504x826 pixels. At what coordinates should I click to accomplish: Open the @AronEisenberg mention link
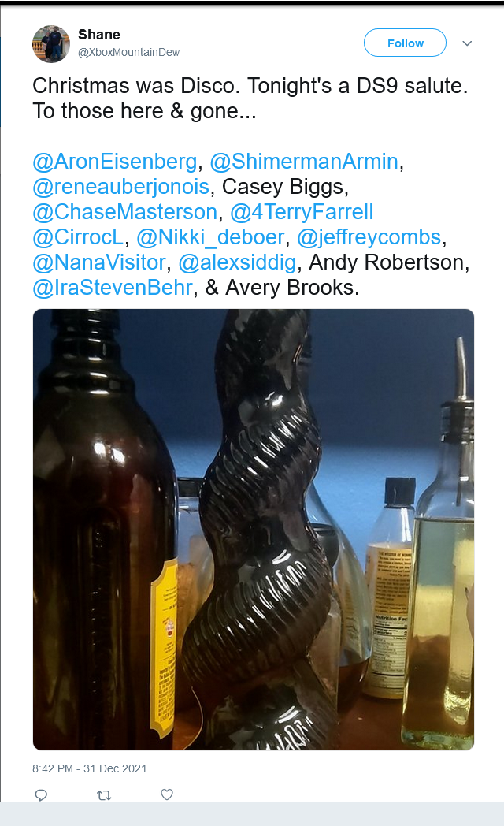click(x=115, y=162)
